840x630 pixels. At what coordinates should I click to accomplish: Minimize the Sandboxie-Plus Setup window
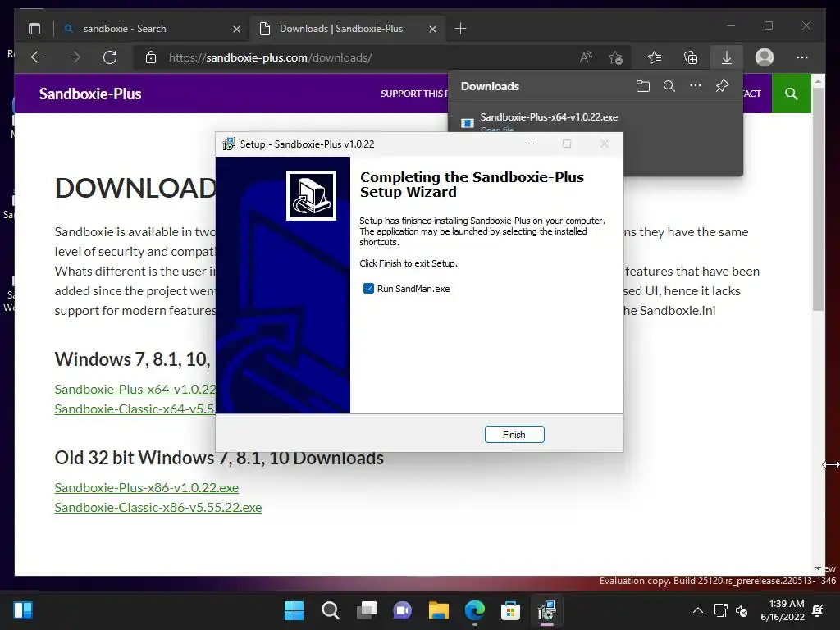pyautogui.click(x=530, y=144)
